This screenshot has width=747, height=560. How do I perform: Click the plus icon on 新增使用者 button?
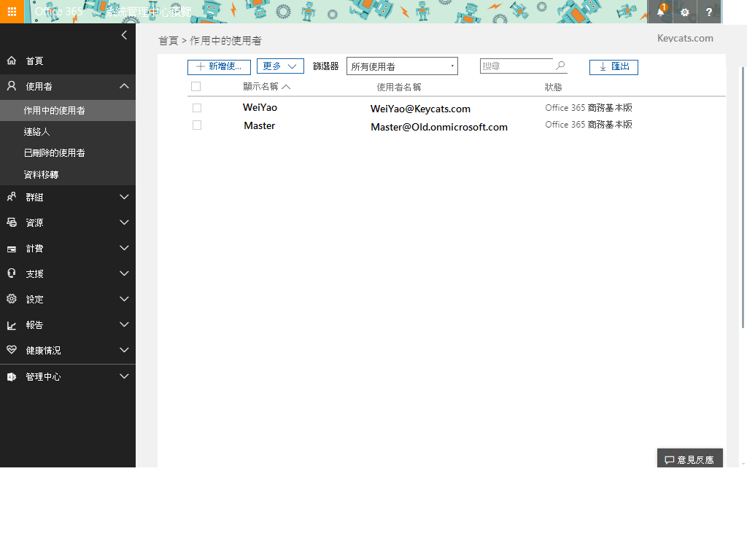click(201, 66)
